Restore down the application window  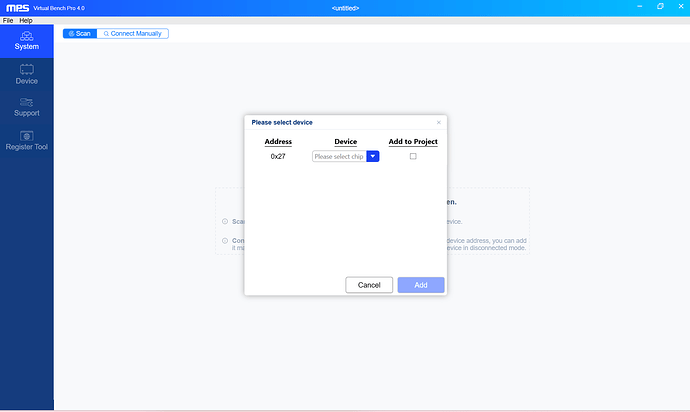coord(660,7)
